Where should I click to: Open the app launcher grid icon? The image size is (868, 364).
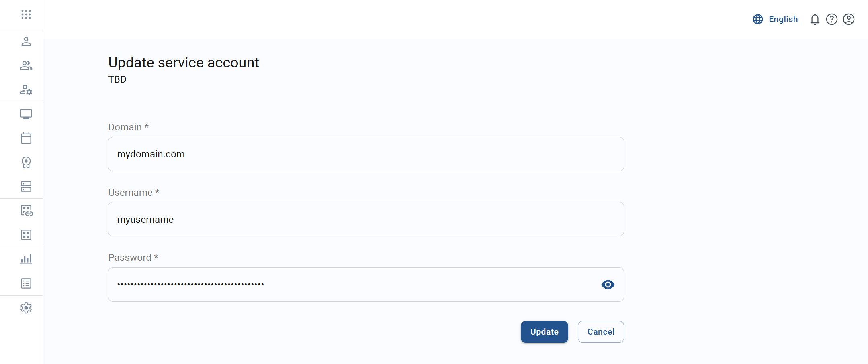pos(27,14)
